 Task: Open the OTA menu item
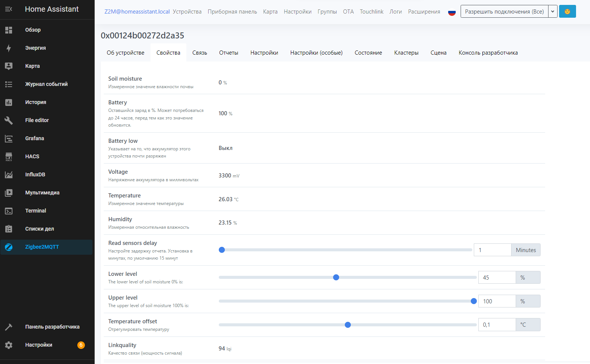[348, 12]
